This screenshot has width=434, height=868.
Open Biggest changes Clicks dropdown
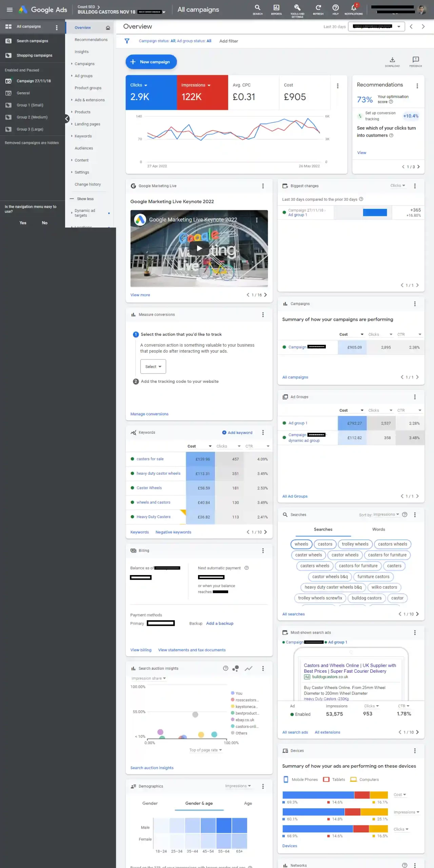(398, 185)
